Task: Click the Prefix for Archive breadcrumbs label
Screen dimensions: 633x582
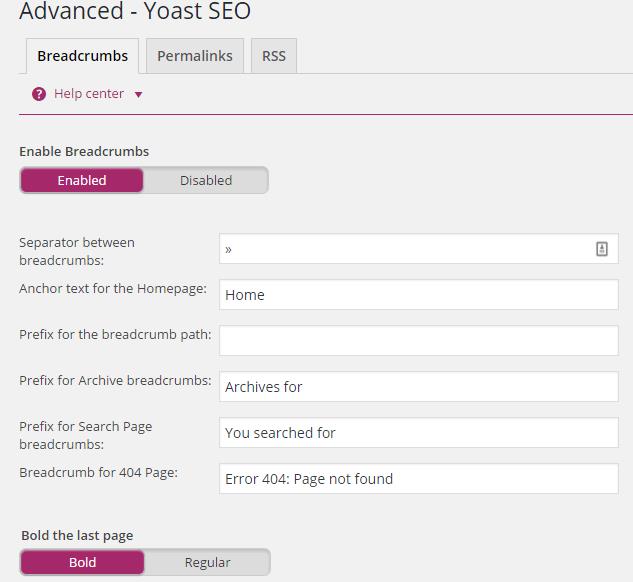Action: tap(115, 381)
